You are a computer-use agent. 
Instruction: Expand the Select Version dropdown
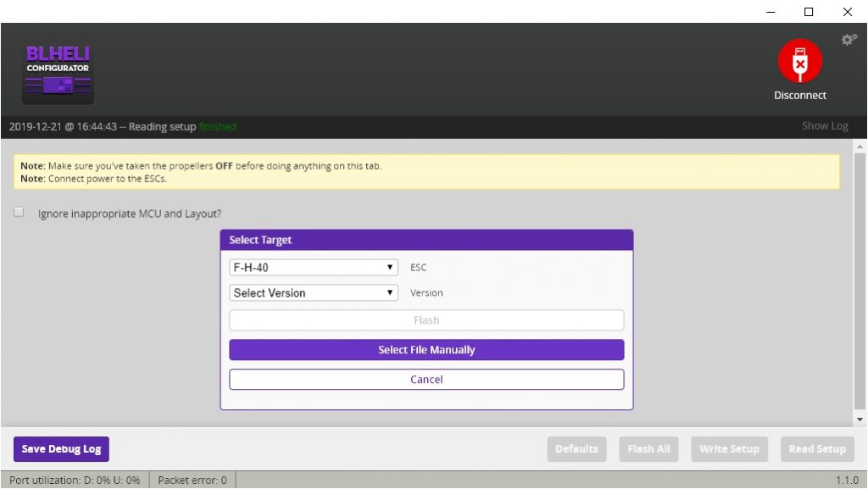[314, 292]
